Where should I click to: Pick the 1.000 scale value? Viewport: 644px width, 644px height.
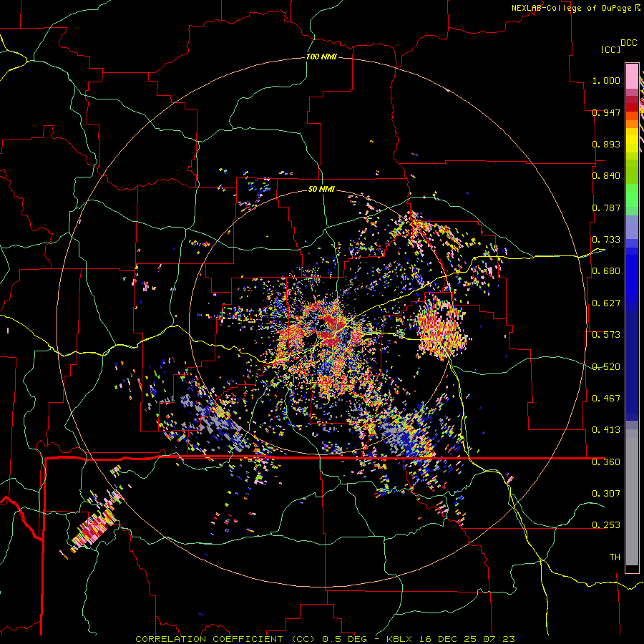point(606,80)
